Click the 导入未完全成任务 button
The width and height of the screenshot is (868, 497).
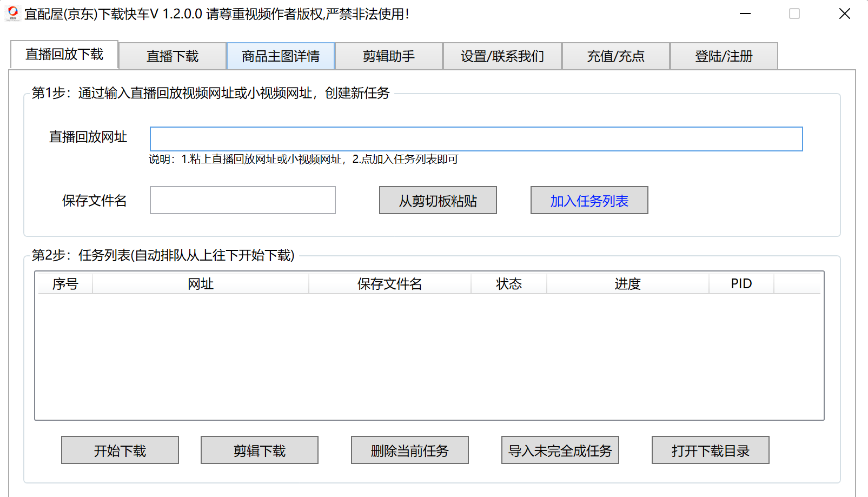560,450
